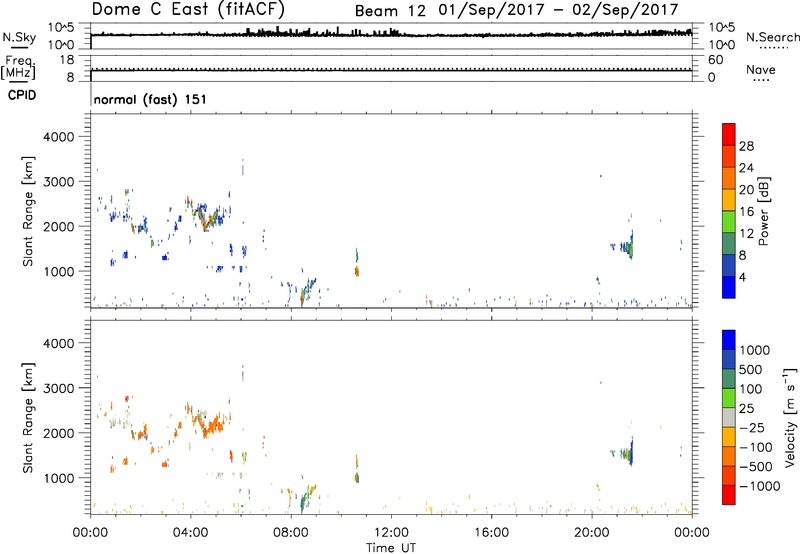Viewport: 800px width, 554px height.
Task: Click the '12' tick on the Power colorbar
Action: coord(746,233)
